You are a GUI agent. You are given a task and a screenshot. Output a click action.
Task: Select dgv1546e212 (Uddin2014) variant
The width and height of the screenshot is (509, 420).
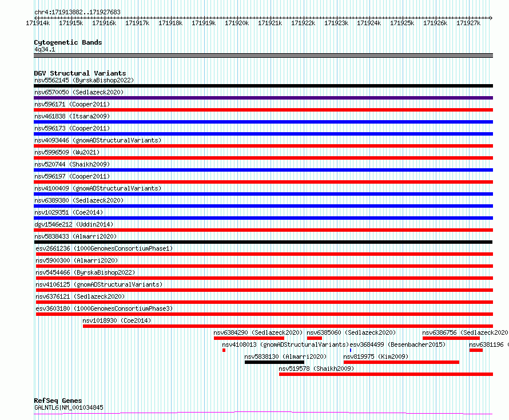[x=74, y=224]
